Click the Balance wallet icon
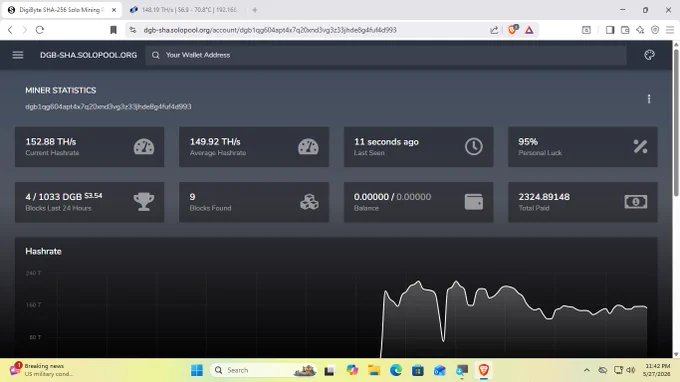Screen dimensions: 680x382 coord(474,202)
